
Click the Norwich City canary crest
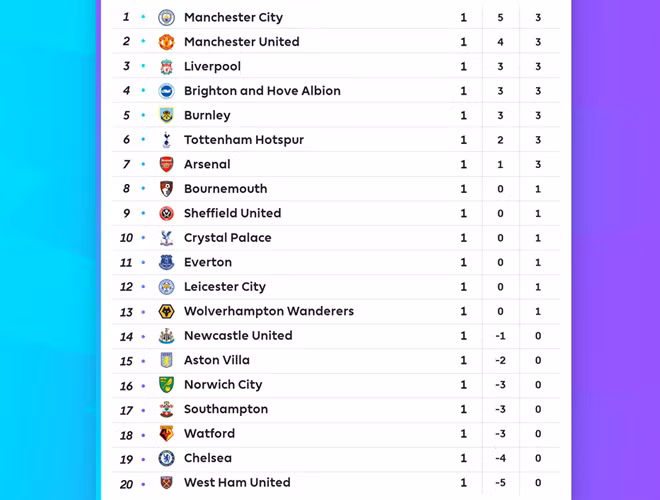[166, 385]
